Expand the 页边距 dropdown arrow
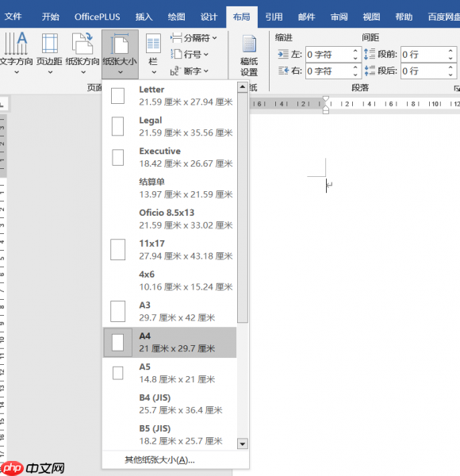 tap(50, 72)
